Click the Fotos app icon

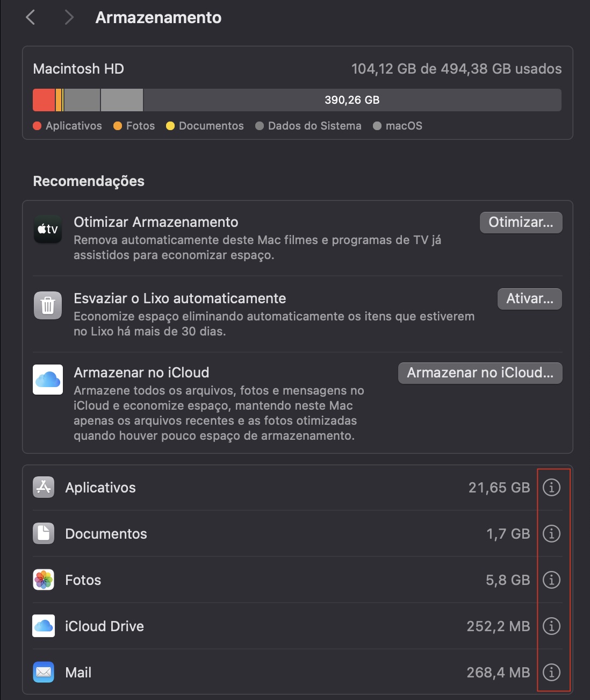tap(43, 580)
